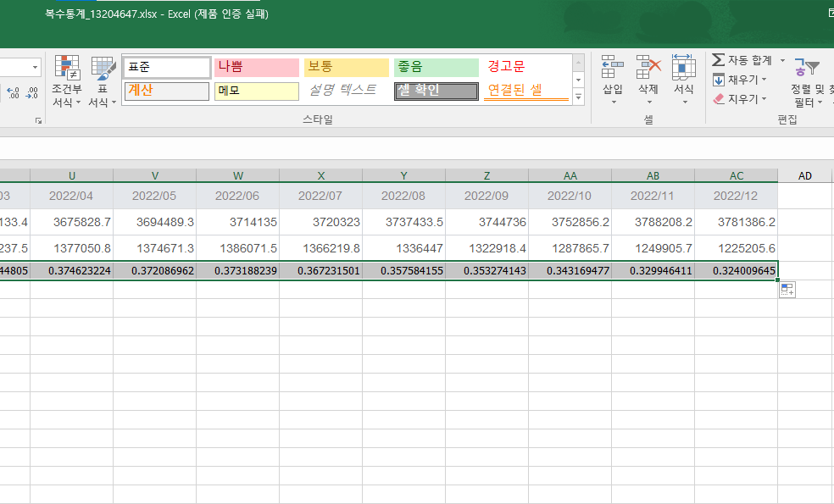Image resolution: width=834 pixels, height=504 pixels.
Task: Click the AutoSum (자동 합계) sigma icon
Action: 719,59
